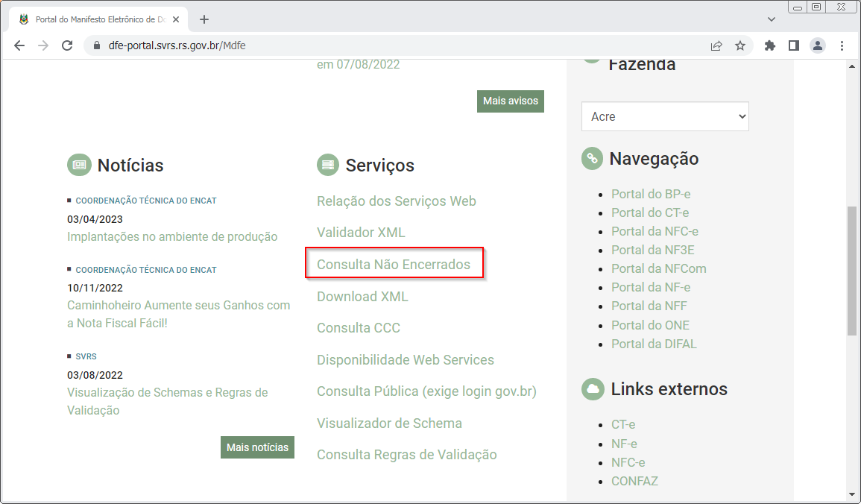
Task: Open Implantações no ambiente de produção news
Action: tap(172, 236)
